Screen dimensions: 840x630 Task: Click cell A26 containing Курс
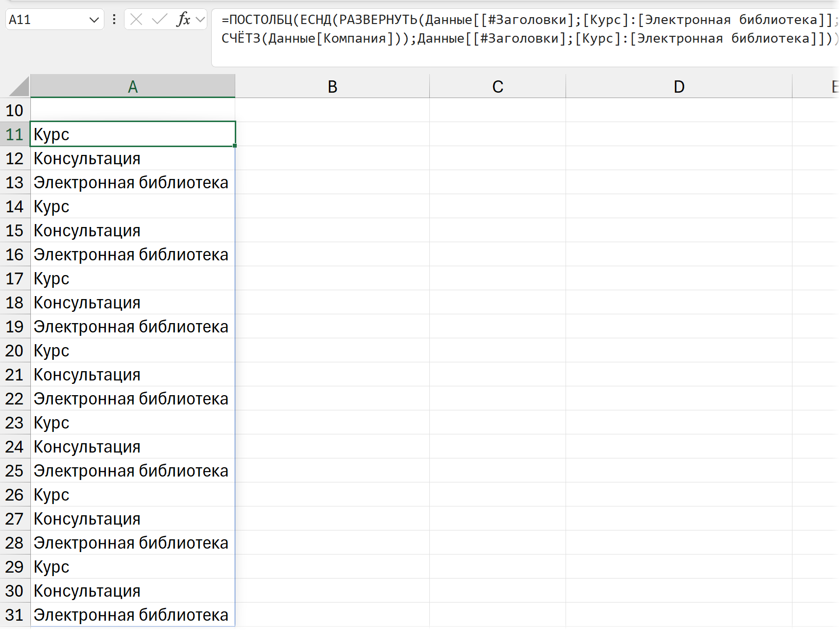133,495
